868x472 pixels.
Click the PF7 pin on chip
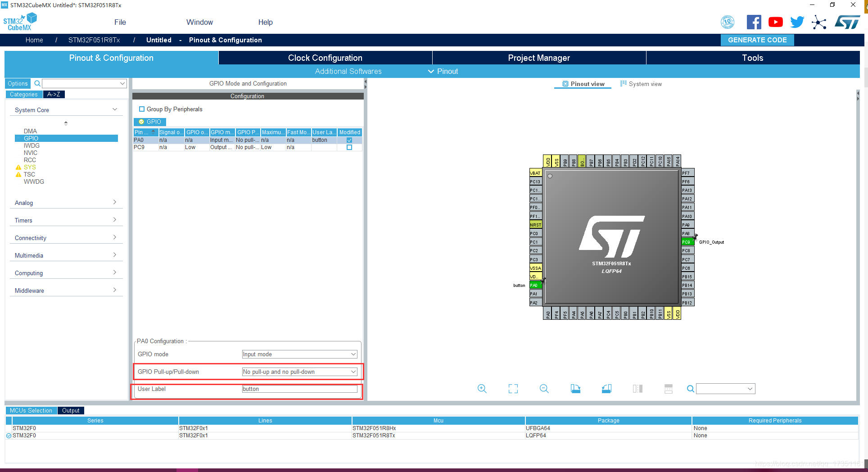pos(687,173)
